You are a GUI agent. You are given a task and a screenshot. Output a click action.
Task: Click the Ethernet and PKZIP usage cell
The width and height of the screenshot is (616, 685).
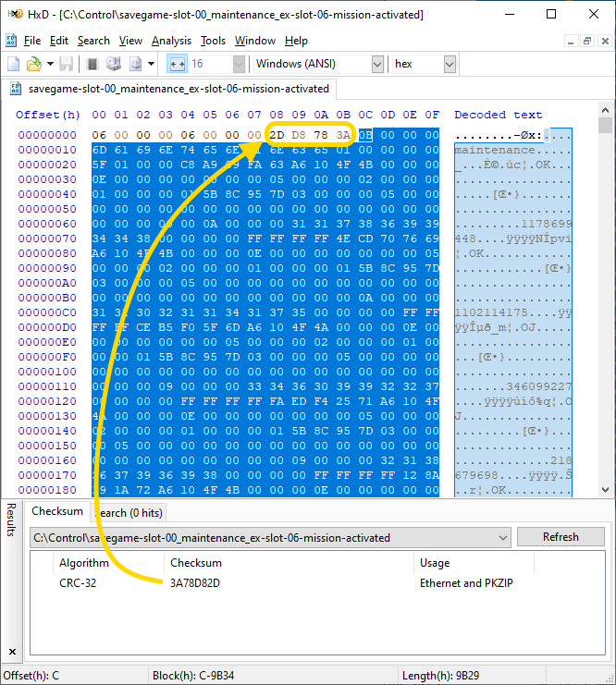466,583
